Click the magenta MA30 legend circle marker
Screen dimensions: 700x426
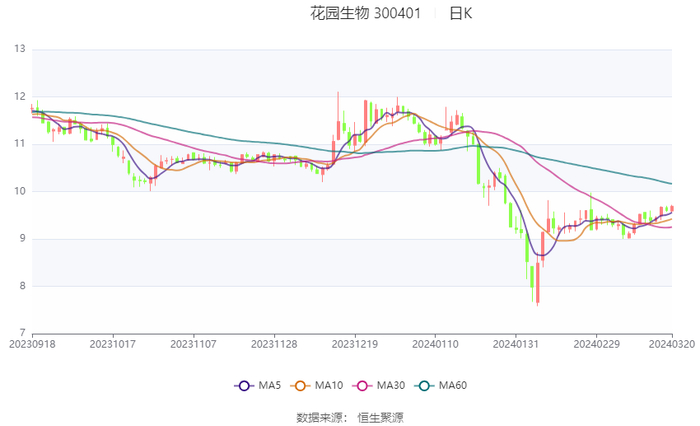click(366, 385)
